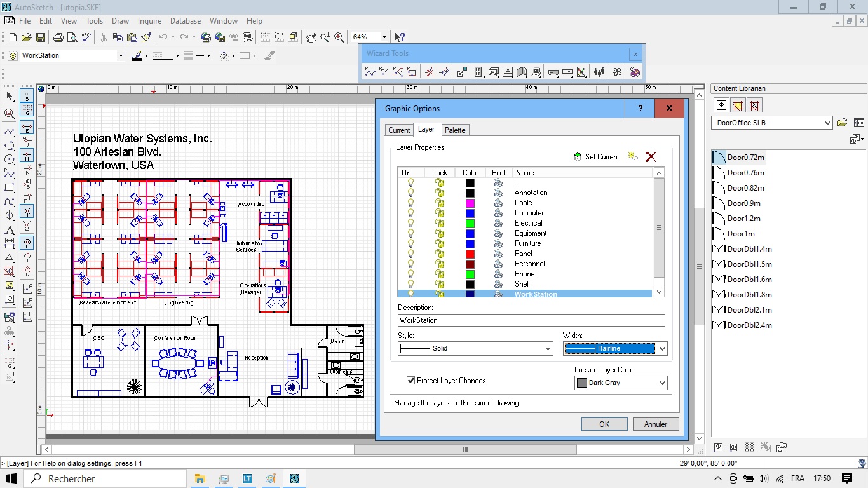868x488 pixels.
Task: Toggle the Cable layer's lightbulb visibility
Action: tap(410, 203)
